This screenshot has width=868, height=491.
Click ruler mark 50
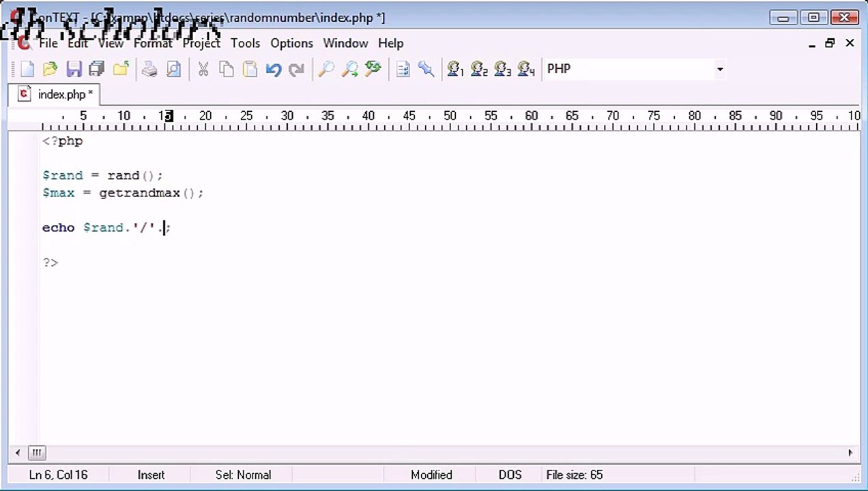click(450, 116)
